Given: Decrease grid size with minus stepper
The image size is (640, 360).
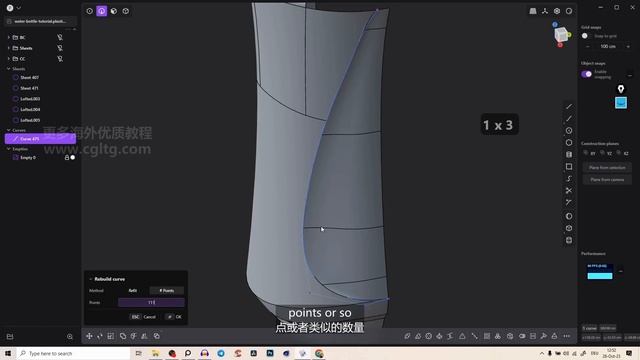Looking at the screenshot, I should (x=587, y=47).
